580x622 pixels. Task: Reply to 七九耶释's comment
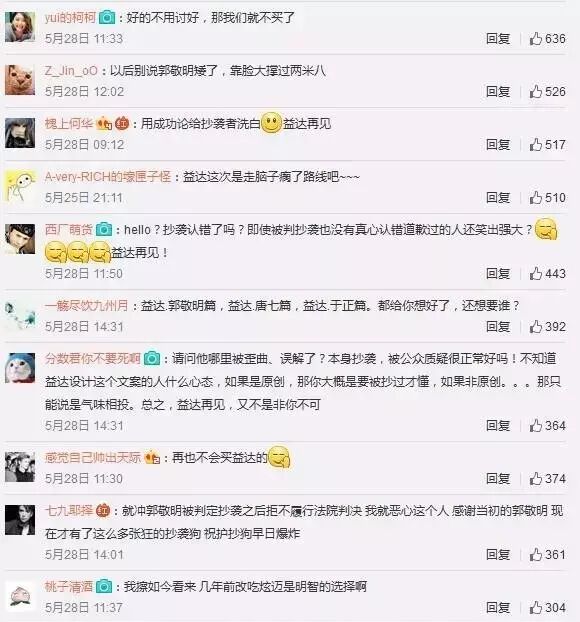(x=498, y=554)
